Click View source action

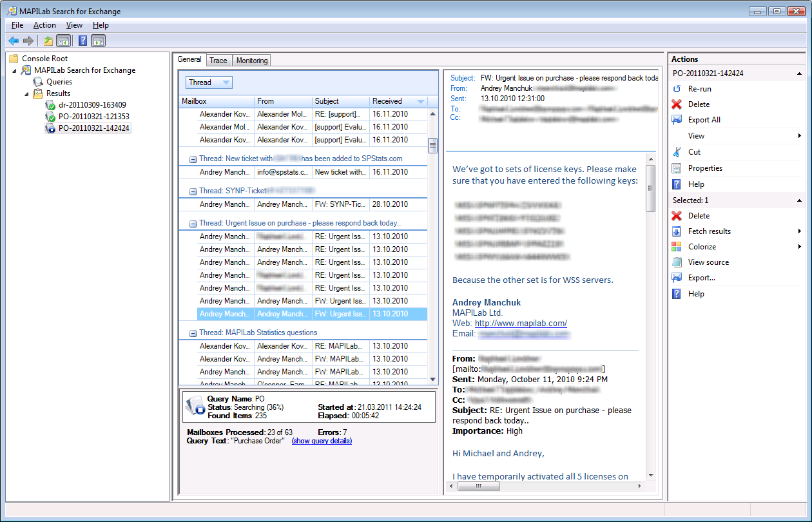[x=708, y=262]
